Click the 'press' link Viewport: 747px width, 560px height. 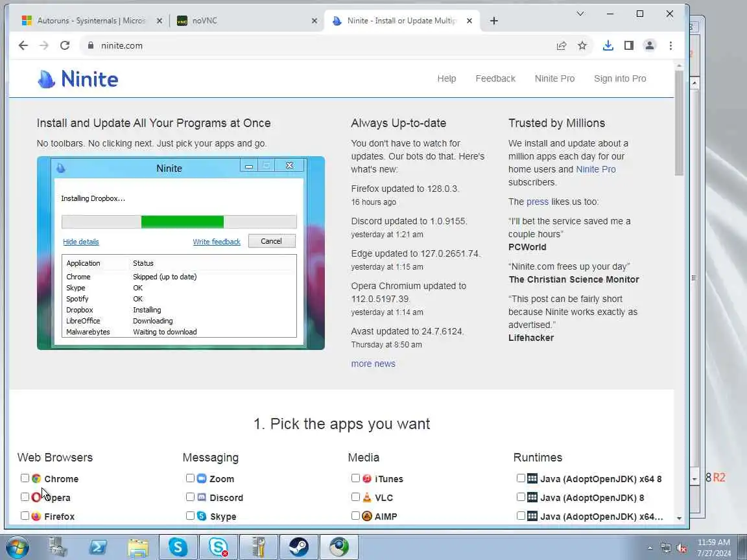pos(538,202)
